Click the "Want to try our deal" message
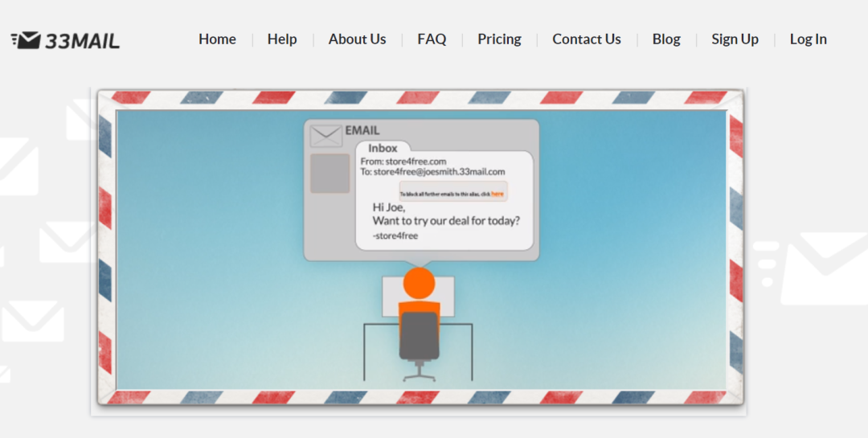868x438 pixels. (446, 221)
